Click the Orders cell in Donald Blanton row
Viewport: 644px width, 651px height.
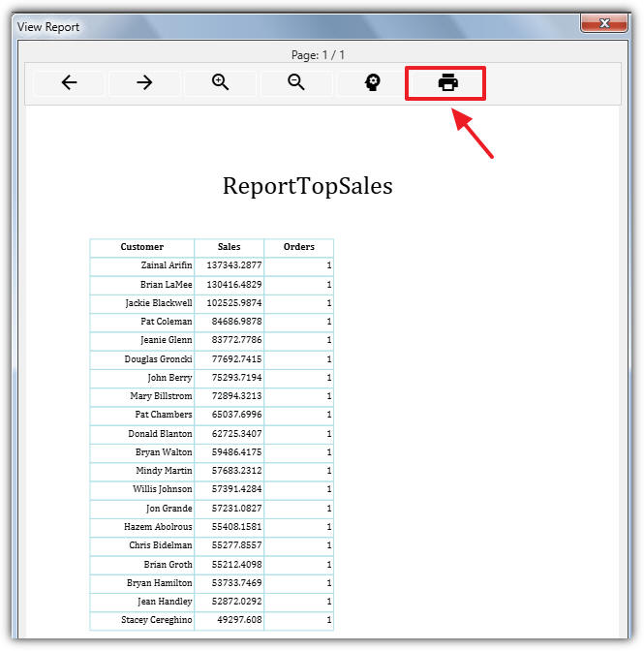299,434
